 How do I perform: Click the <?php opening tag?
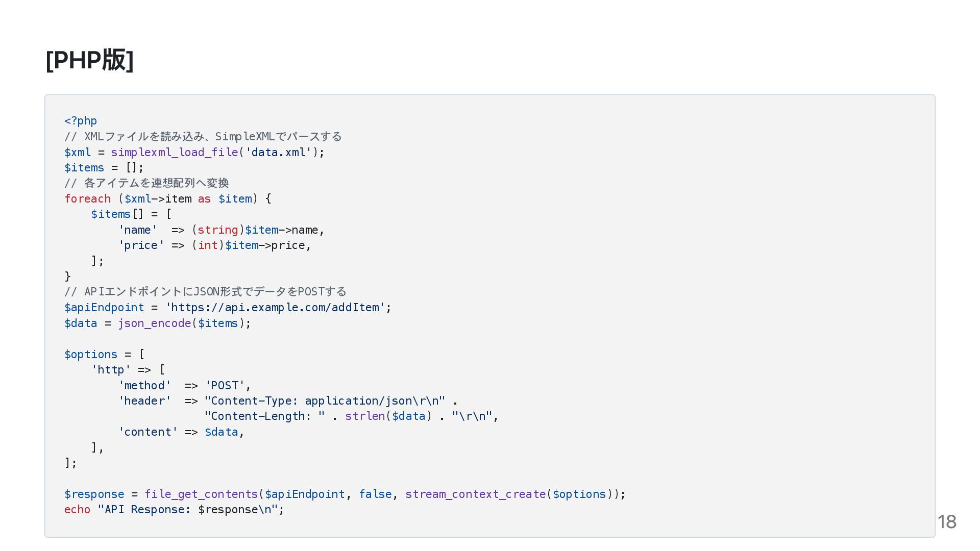(81, 121)
